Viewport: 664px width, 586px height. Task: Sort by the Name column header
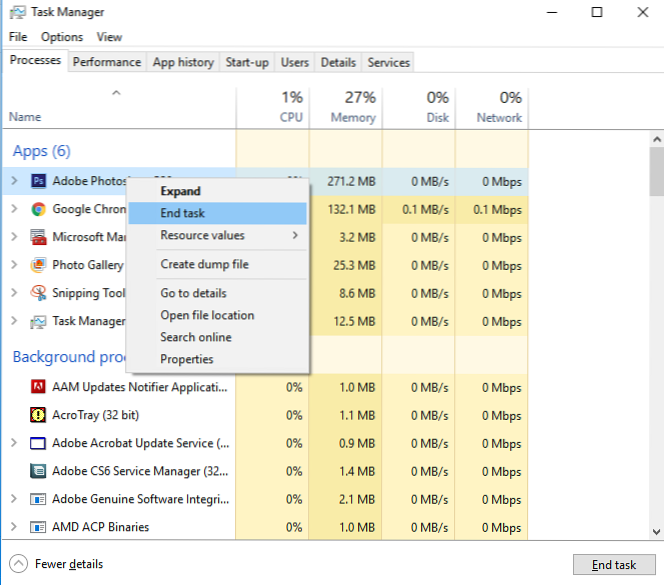point(119,108)
